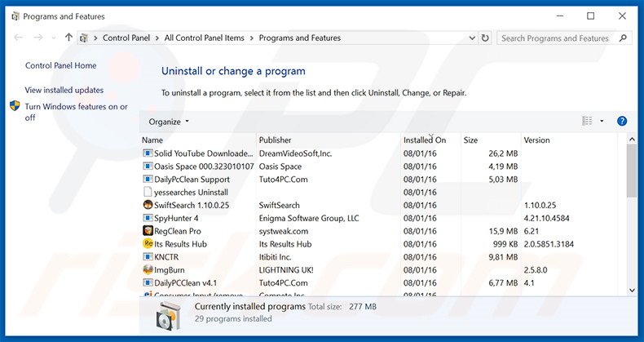This screenshot has width=644, height=342.
Task: Go up one level with the up arrow
Action: pyautogui.click(x=68, y=38)
